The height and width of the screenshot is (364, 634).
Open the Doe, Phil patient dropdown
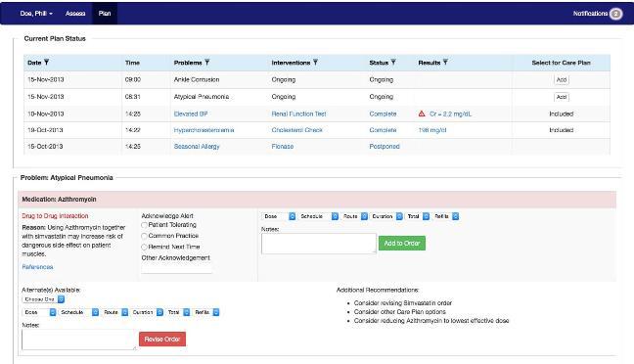(x=36, y=14)
